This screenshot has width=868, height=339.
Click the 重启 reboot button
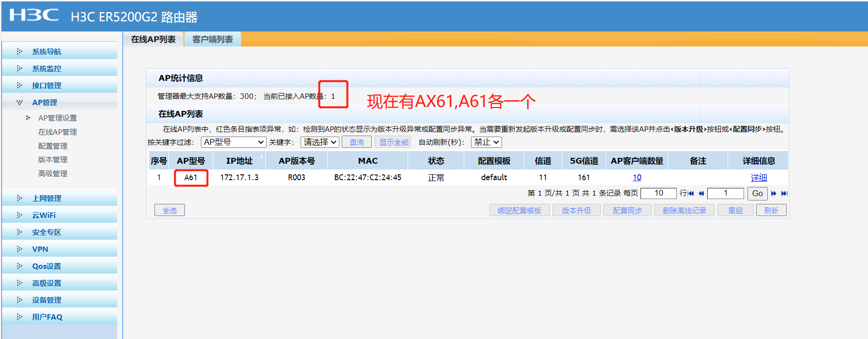coord(735,210)
